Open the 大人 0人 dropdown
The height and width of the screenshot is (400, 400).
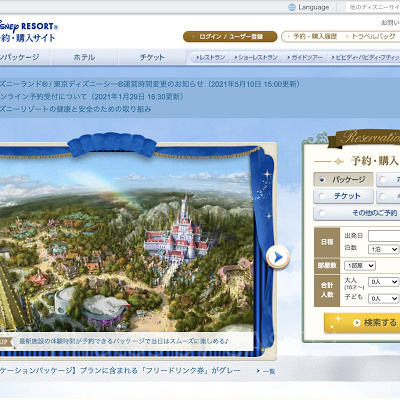point(383,282)
